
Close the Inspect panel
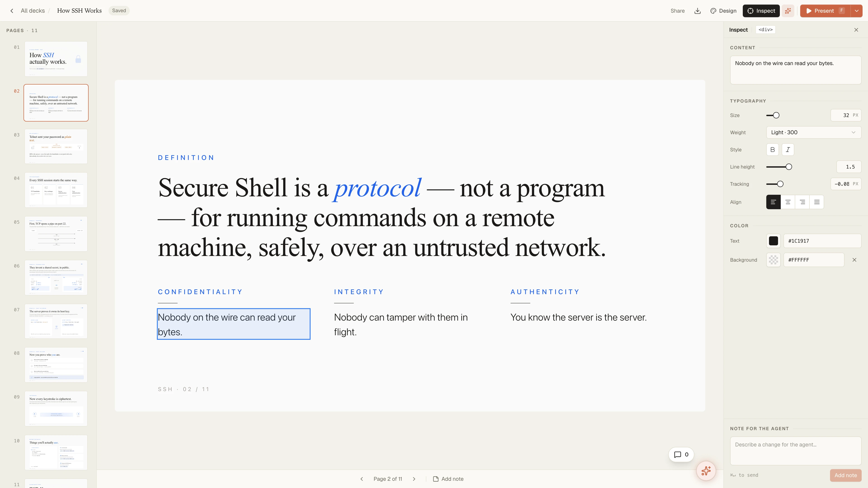856,30
